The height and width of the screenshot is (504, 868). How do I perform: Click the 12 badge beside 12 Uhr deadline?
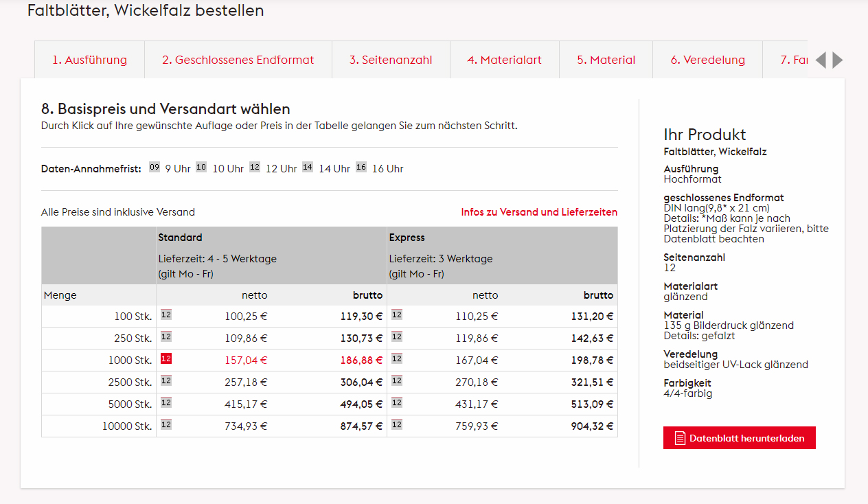[x=254, y=166]
